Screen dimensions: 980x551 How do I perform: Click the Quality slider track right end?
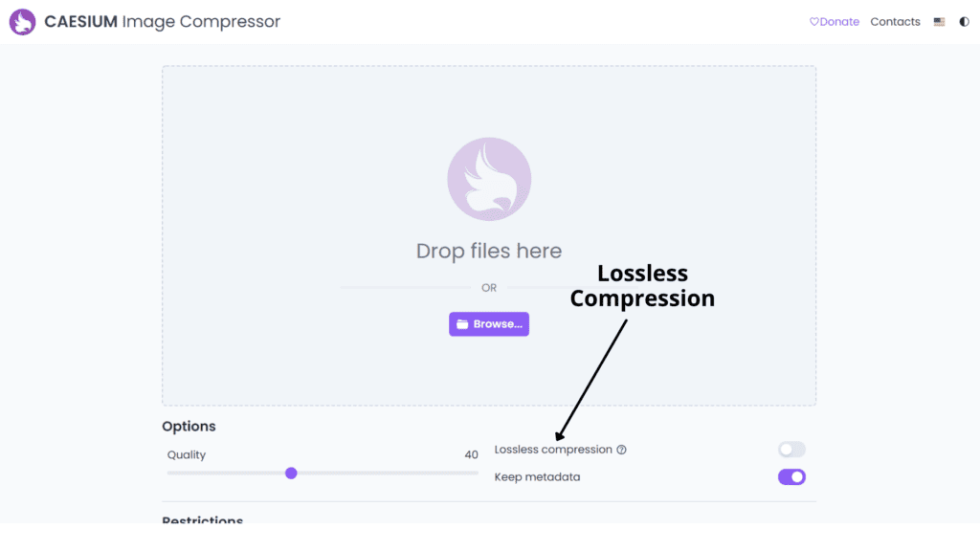476,474
